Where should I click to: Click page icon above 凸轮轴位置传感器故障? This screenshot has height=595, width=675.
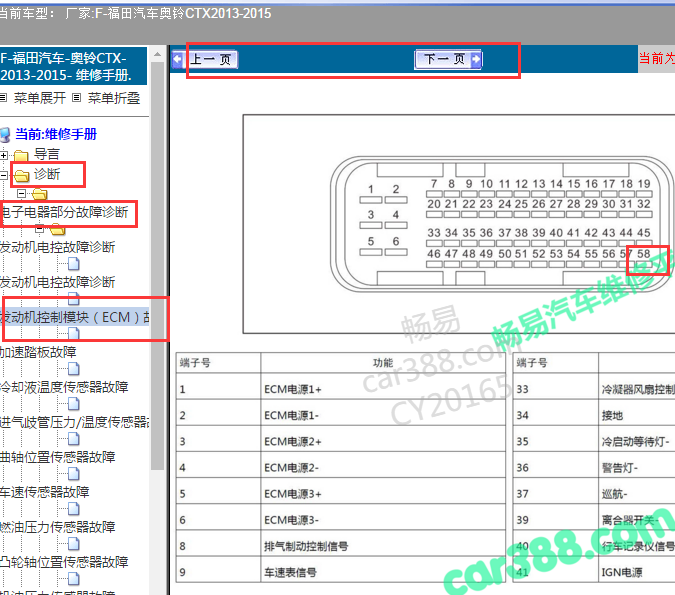pyautogui.click(x=74, y=543)
